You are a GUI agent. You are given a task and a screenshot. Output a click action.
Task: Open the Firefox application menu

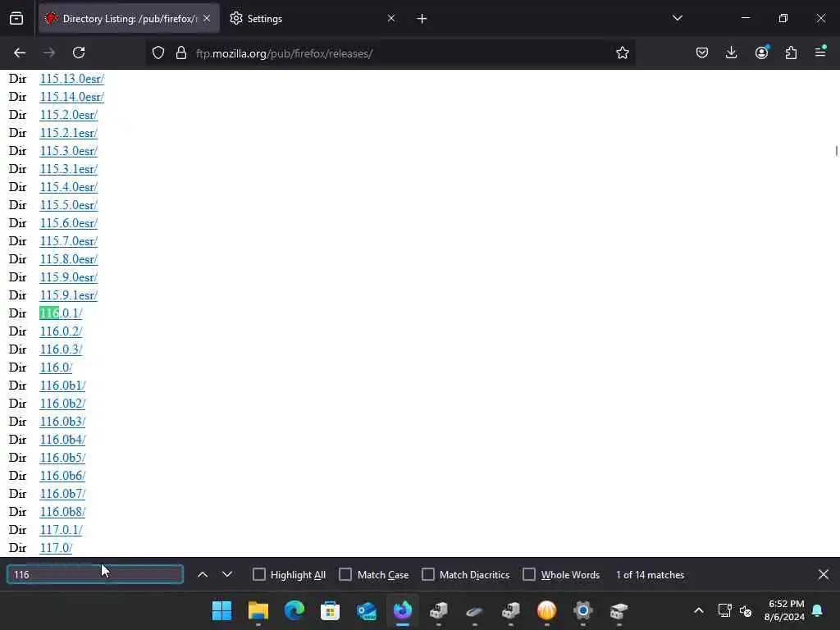pyautogui.click(x=820, y=52)
